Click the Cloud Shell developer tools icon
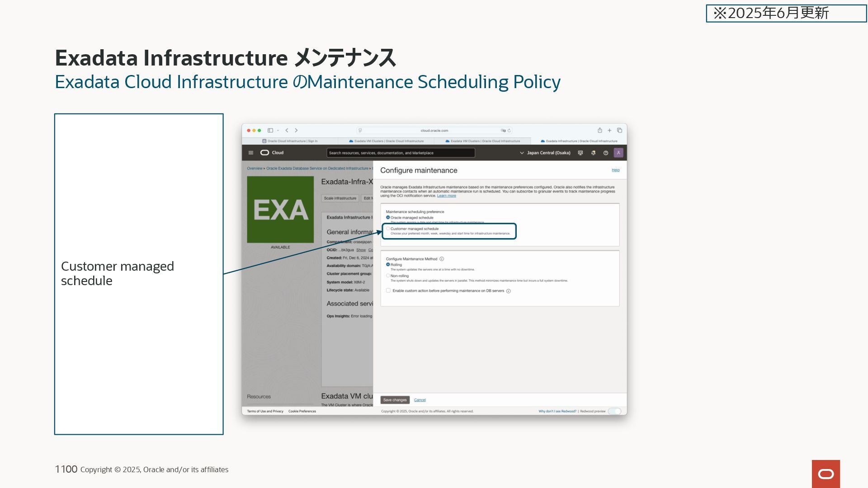 580,153
